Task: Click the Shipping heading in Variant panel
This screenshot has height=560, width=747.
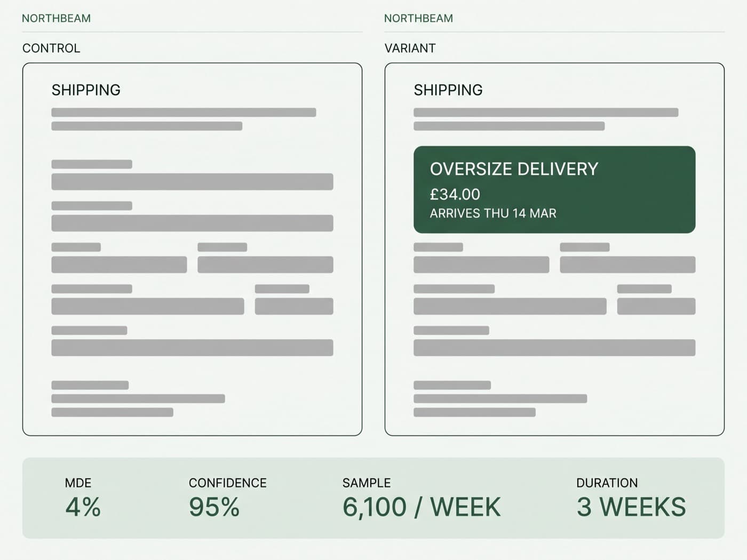Action: pos(448,90)
